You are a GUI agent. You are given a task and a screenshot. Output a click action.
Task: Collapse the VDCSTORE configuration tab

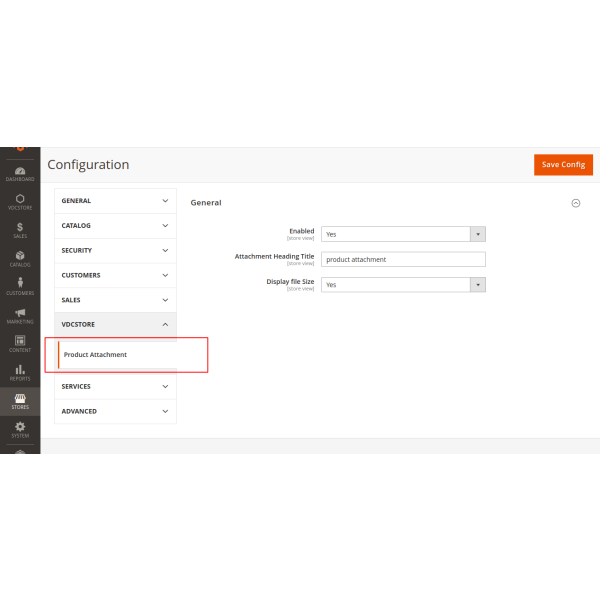point(115,324)
